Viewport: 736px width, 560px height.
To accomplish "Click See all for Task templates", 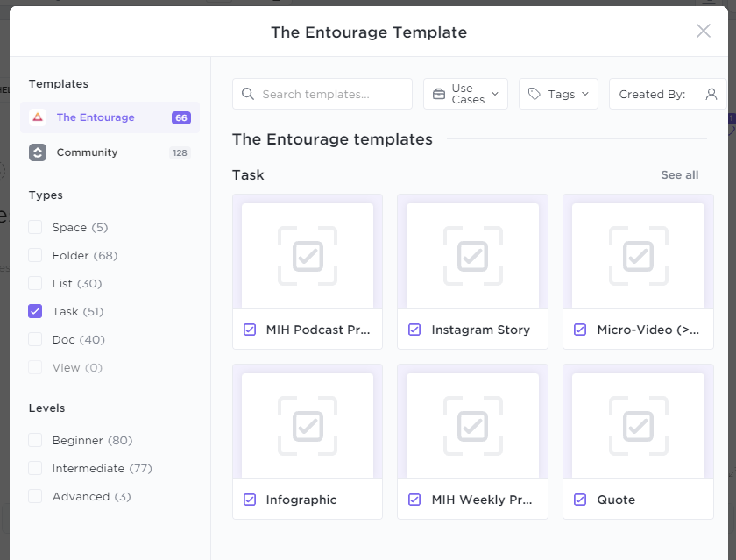I will (x=680, y=174).
